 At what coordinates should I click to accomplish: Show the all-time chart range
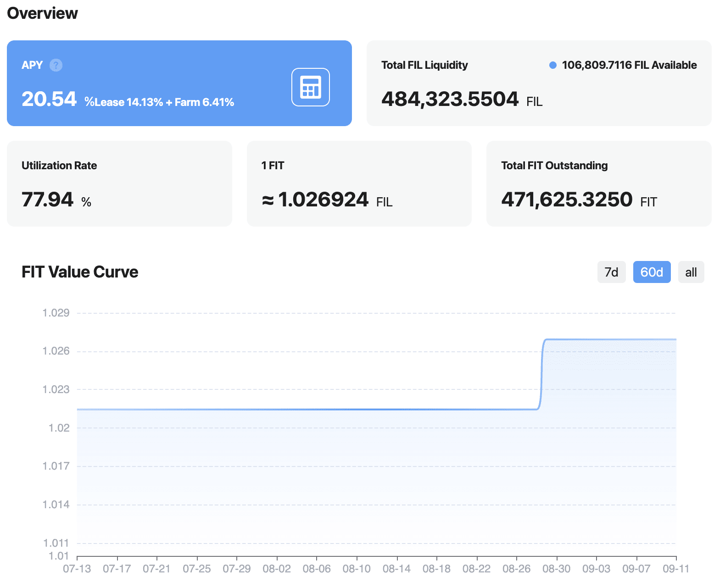click(691, 272)
